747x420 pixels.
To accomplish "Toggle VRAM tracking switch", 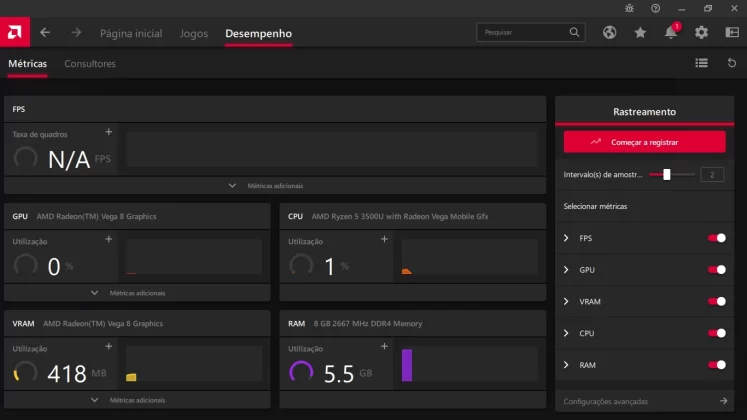I will pos(717,301).
